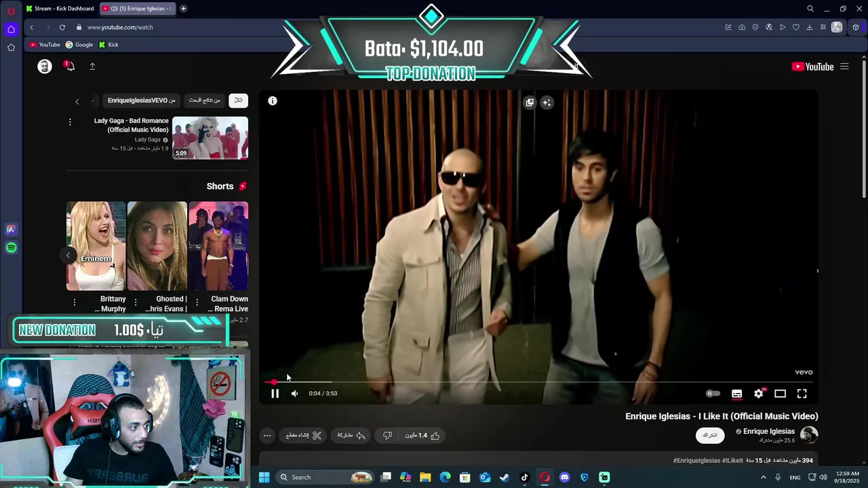Click the address bar URL

click(120, 27)
